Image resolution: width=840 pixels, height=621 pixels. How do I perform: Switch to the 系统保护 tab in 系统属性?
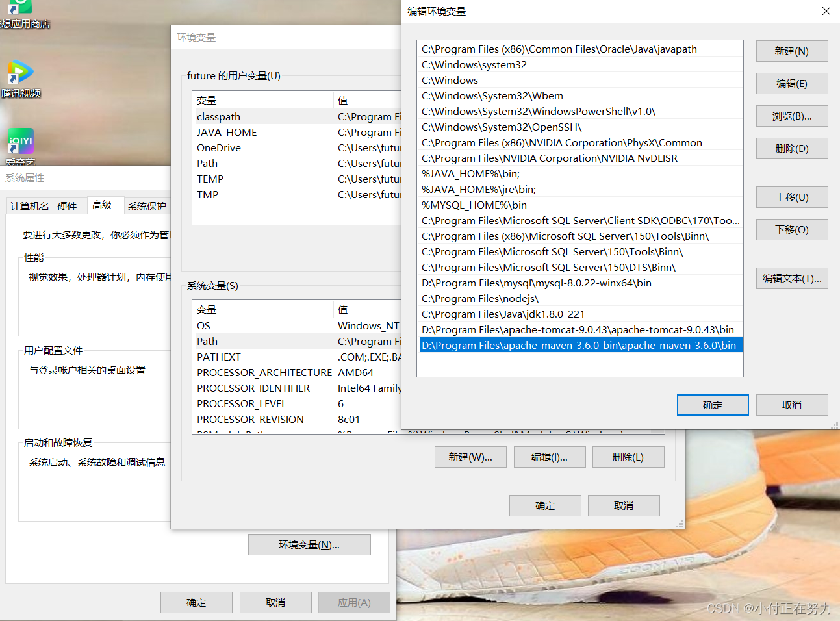(147, 207)
